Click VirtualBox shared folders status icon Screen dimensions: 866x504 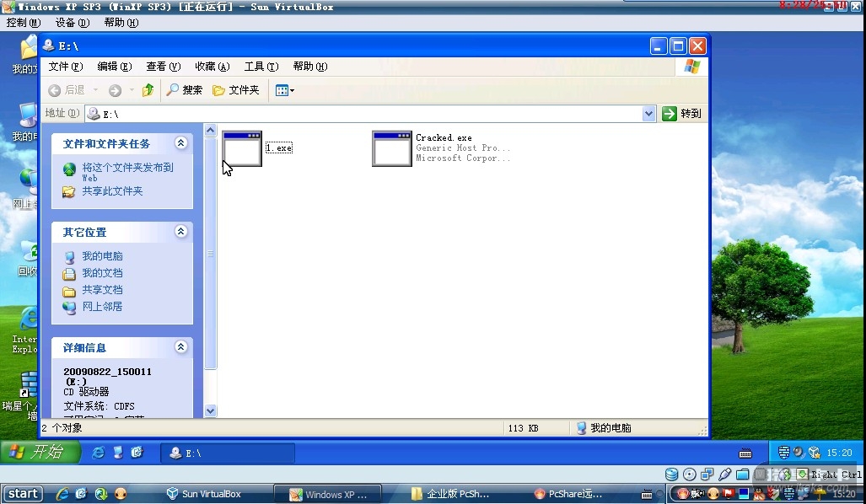pyautogui.click(x=742, y=475)
